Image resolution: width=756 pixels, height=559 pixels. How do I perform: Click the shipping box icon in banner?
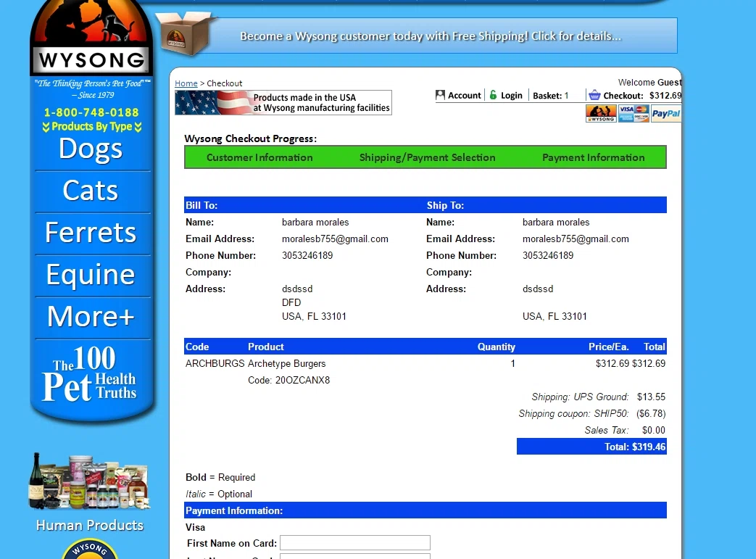click(x=186, y=33)
